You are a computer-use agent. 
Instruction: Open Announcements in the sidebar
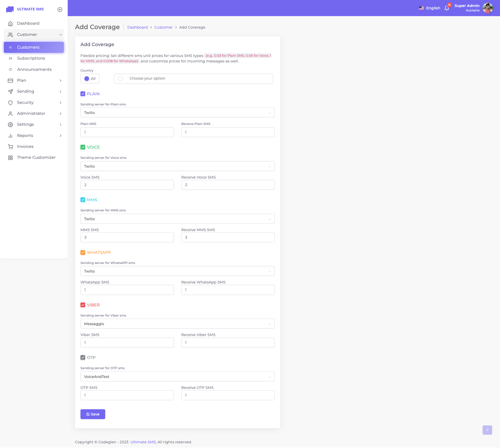[34, 69]
